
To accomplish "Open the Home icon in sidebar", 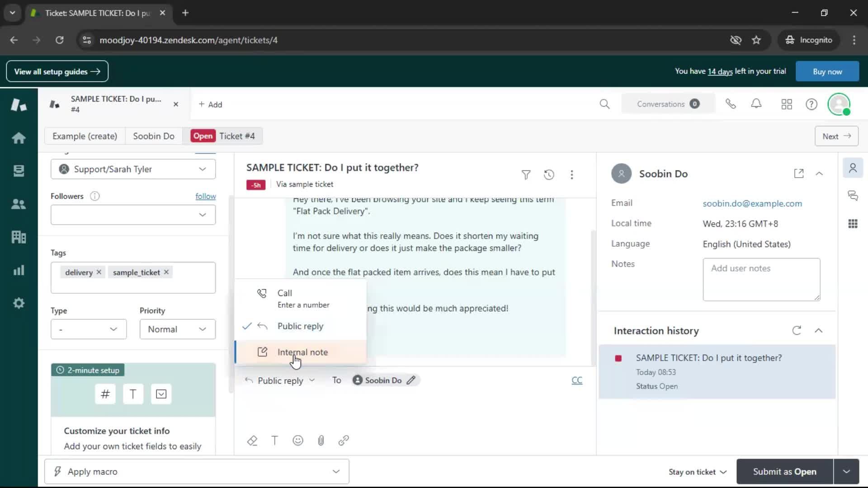I will point(19,138).
